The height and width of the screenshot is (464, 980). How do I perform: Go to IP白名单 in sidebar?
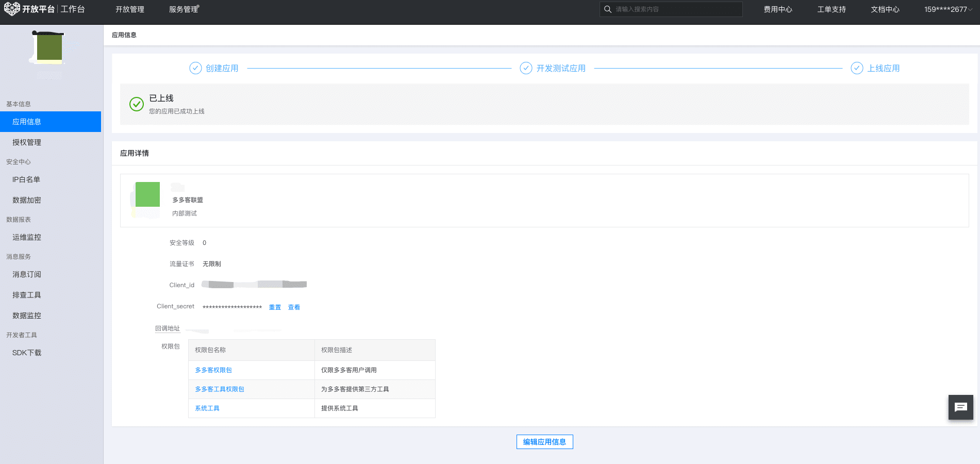click(x=26, y=179)
